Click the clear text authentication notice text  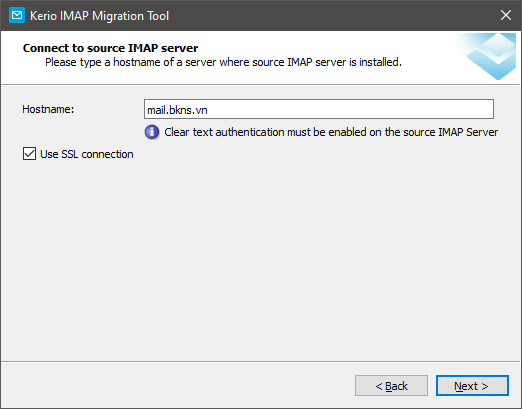coord(331,132)
